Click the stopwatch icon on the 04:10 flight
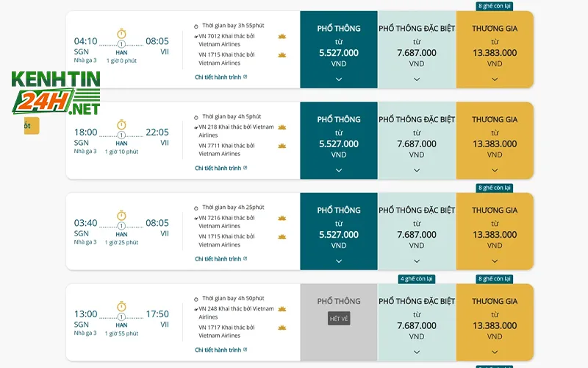The height and width of the screenshot is (368, 588). coord(121,34)
